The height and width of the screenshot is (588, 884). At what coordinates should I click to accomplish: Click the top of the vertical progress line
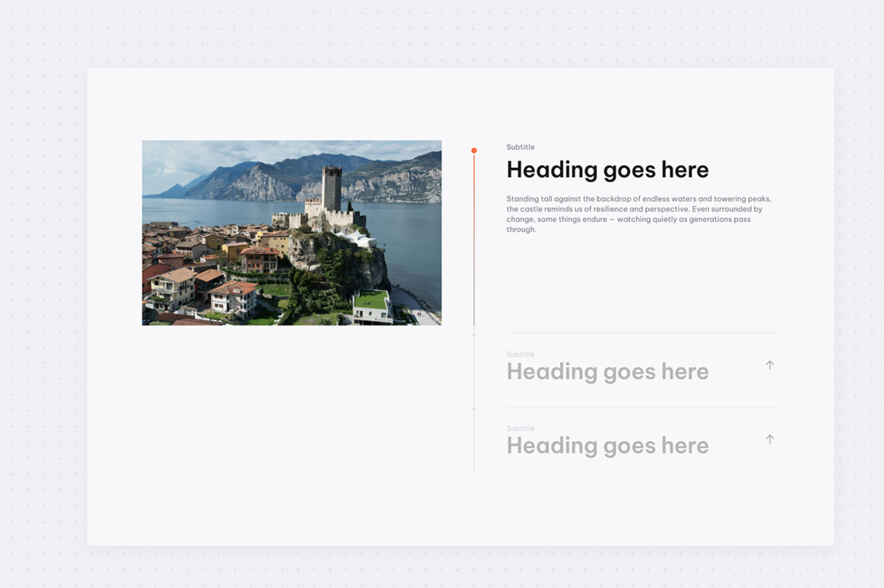[475, 156]
